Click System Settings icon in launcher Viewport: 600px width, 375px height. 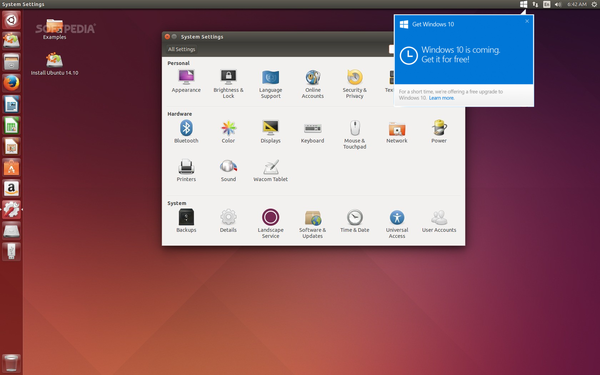pyautogui.click(x=11, y=209)
